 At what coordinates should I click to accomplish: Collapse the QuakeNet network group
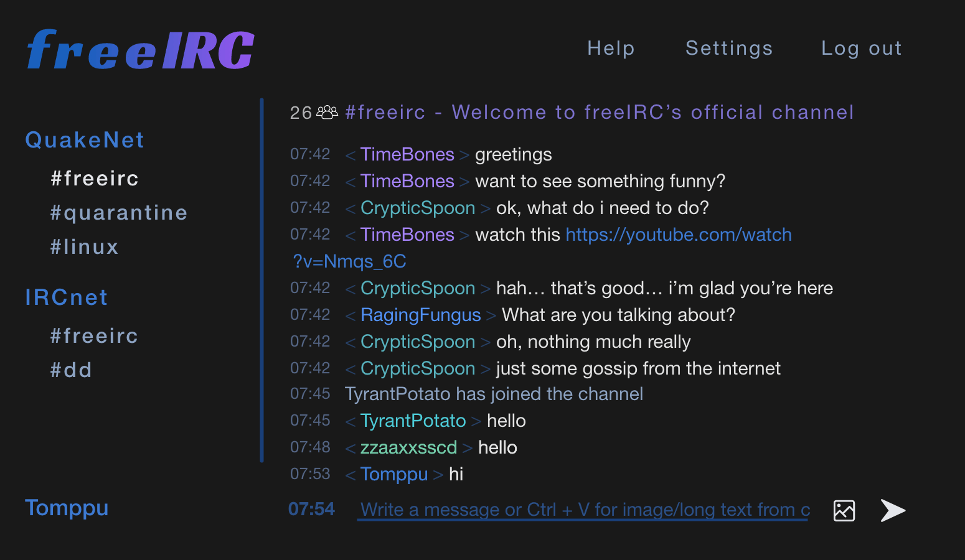(85, 140)
